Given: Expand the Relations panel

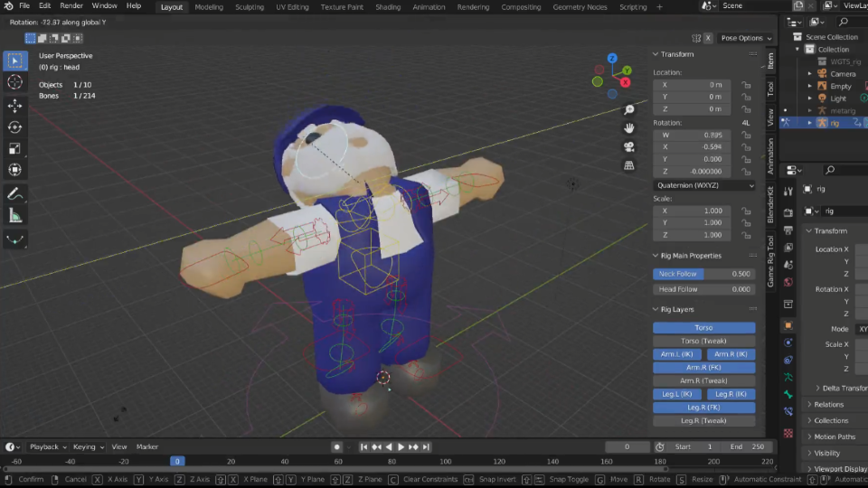Looking at the screenshot, I should [x=829, y=405].
